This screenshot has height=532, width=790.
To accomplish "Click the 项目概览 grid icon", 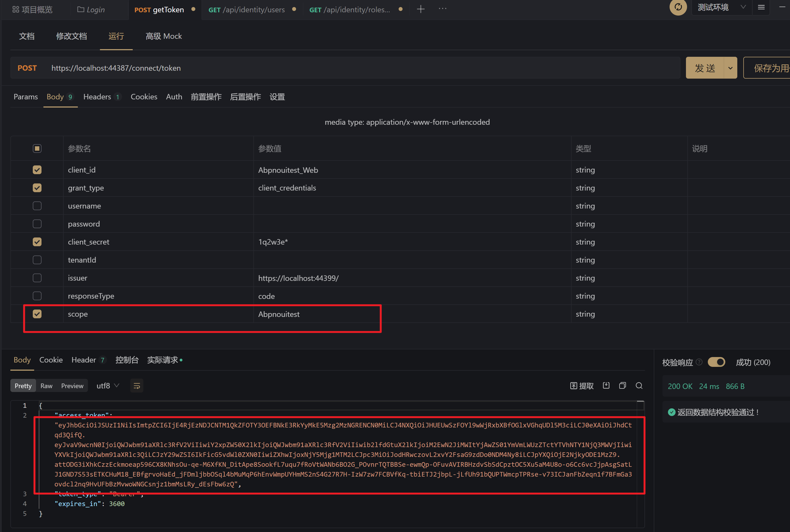I will (15, 9).
